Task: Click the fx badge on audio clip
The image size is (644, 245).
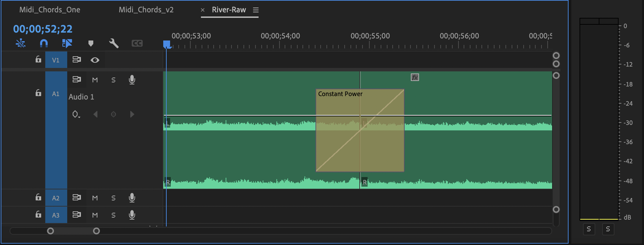Action: [x=415, y=77]
